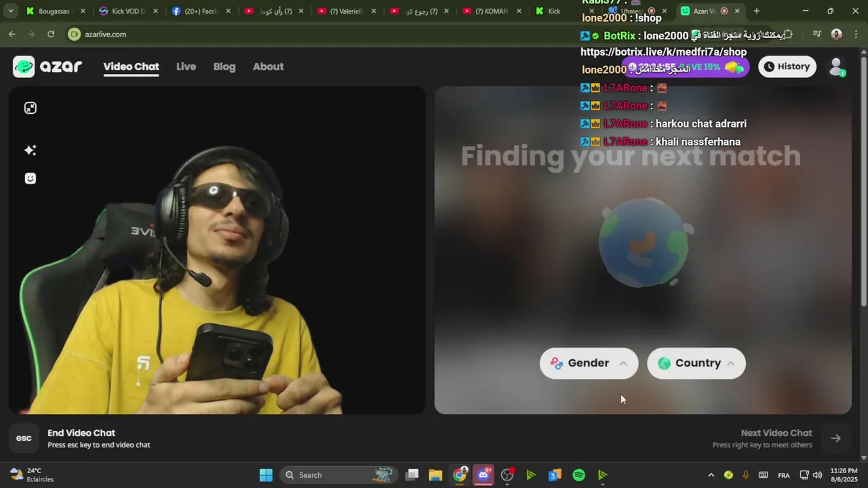Viewport: 868px width, 488px height.
Task: Click the browser forward arrow
Action: 31,34
